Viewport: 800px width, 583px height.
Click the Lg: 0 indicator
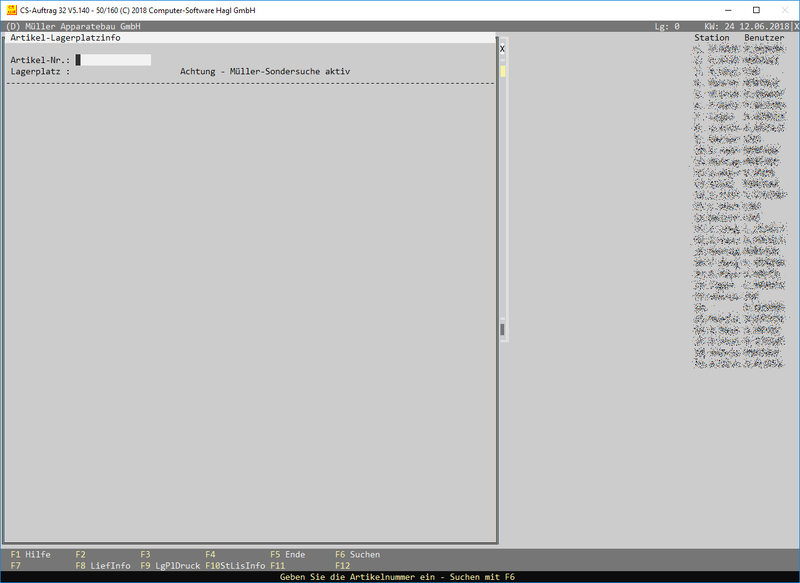pyautogui.click(x=667, y=27)
